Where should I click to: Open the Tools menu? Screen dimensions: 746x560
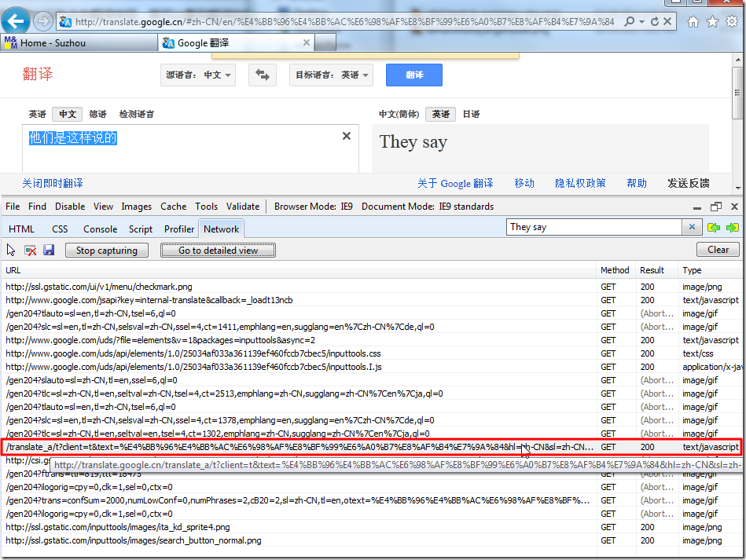[207, 207]
